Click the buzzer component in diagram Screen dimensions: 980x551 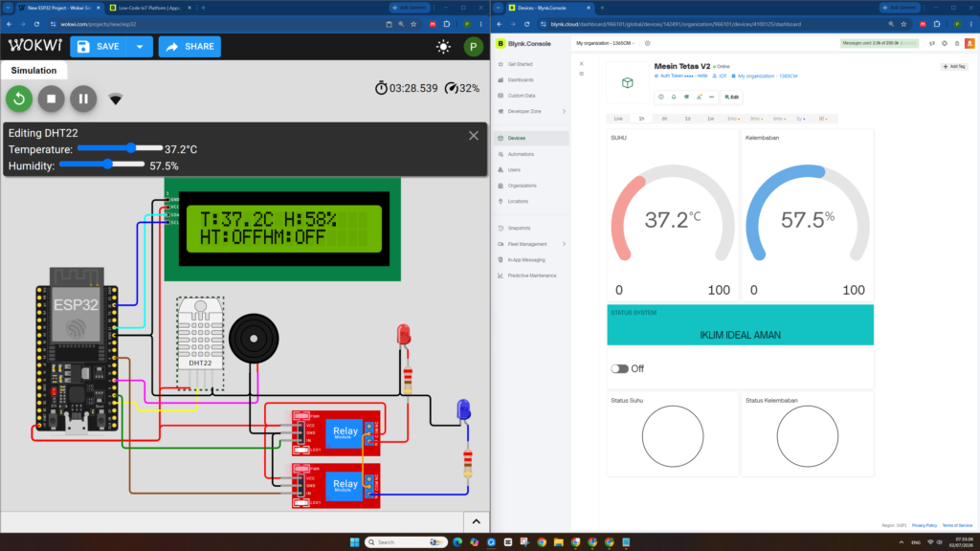coord(254,339)
